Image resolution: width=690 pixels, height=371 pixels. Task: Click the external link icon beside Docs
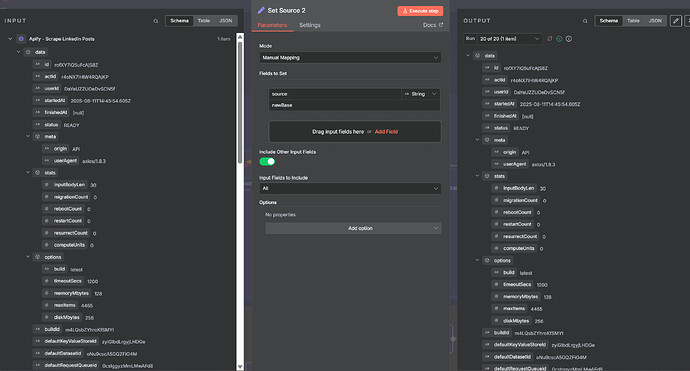pyautogui.click(x=441, y=25)
